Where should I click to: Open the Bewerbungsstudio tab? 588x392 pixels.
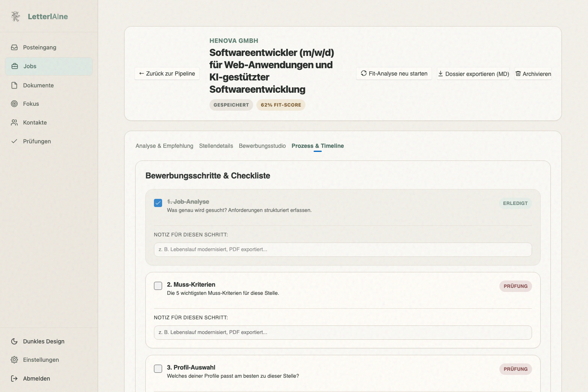coord(262,146)
